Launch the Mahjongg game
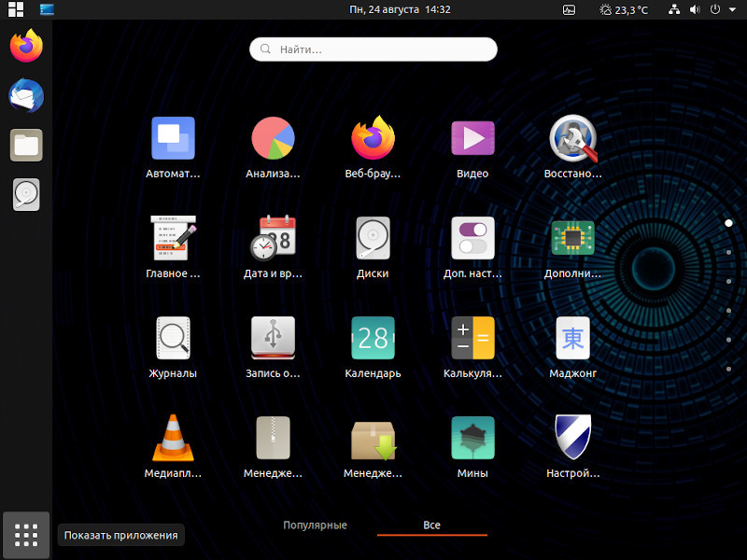The height and width of the screenshot is (560, 747). [x=572, y=339]
